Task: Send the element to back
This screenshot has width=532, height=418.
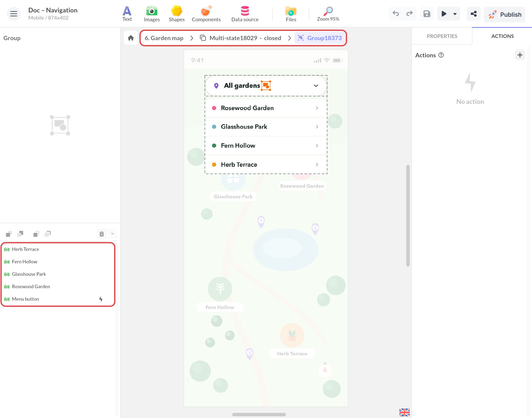Action: (48, 234)
